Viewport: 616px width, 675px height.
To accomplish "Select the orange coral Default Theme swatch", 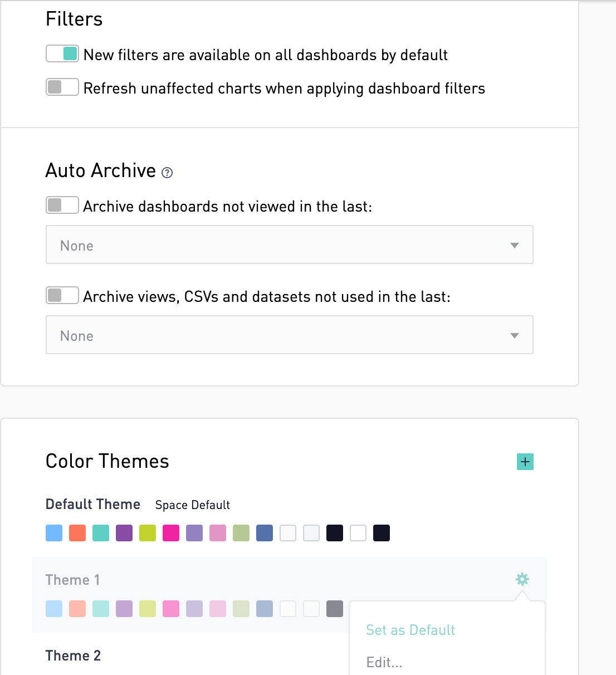I will [x=77, y=533].
